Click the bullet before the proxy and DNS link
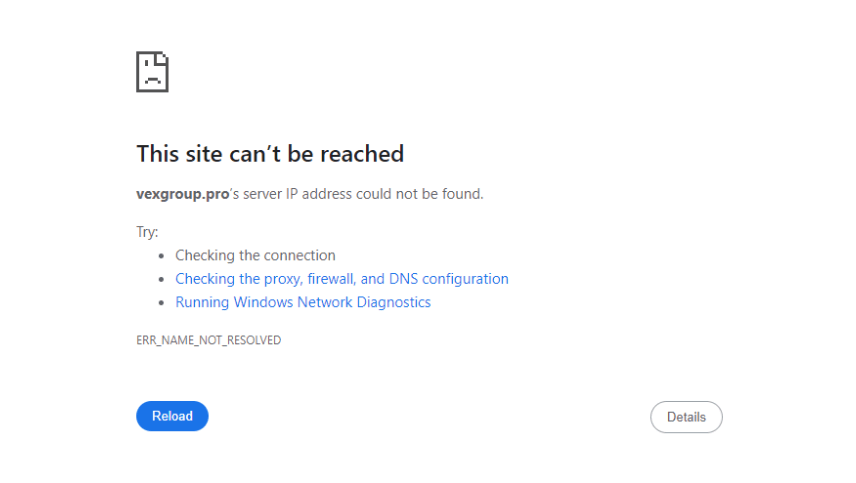Screen dimensions: 856x483 coord(161,279)
